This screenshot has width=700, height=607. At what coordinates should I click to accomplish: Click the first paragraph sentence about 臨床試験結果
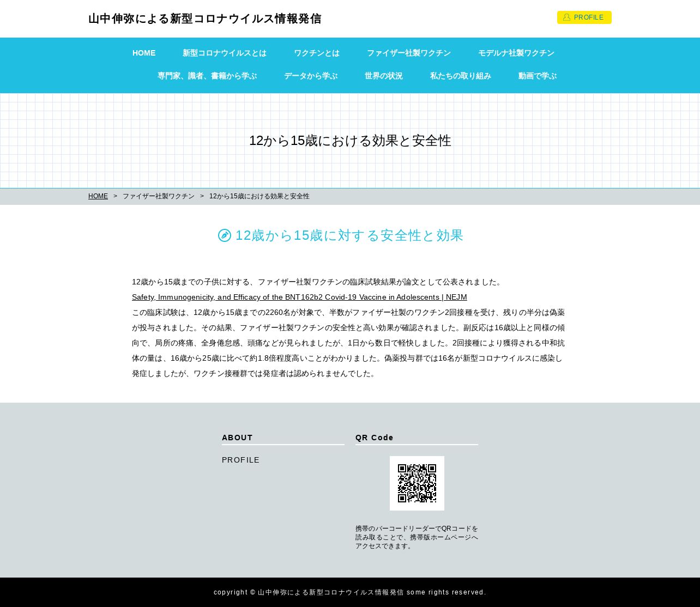point(317,282)
